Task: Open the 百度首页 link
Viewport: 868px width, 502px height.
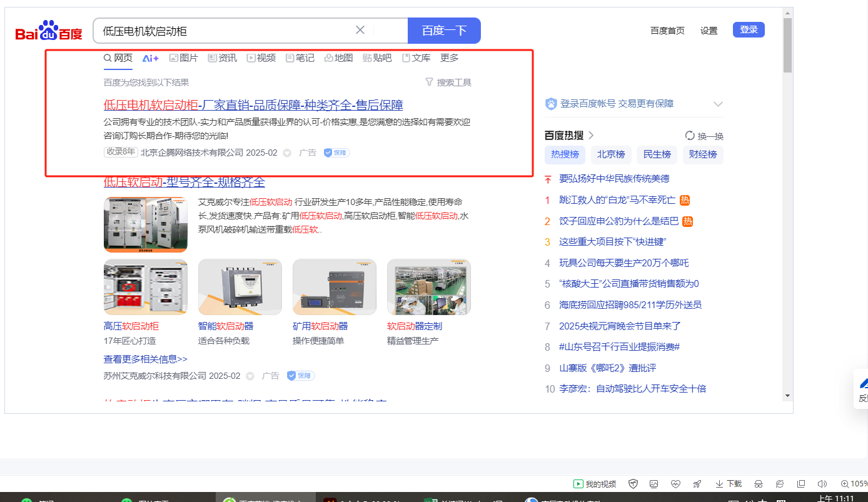Action: [x=667, y=31]
